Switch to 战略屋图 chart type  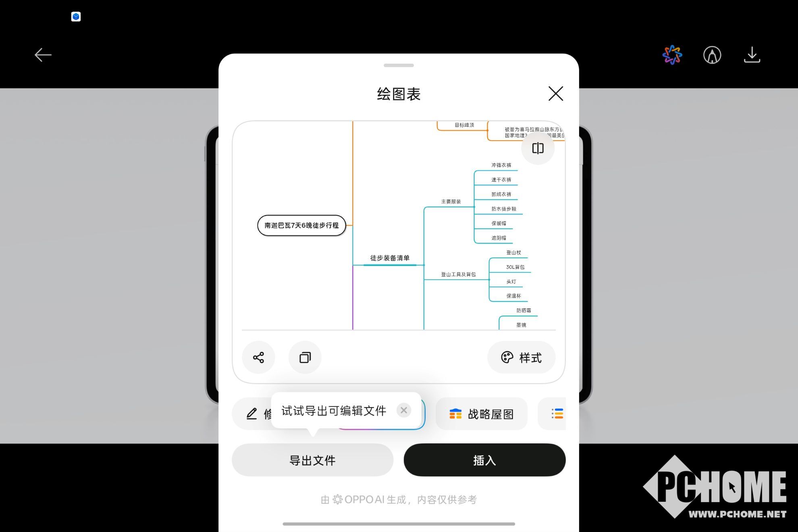tap(481, 414)
